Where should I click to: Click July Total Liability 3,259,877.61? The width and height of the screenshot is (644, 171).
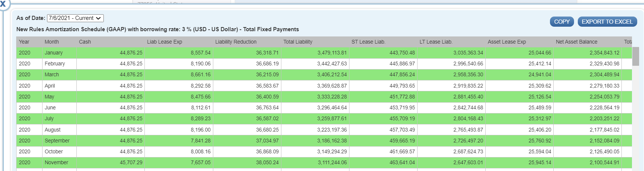(332, 118)
